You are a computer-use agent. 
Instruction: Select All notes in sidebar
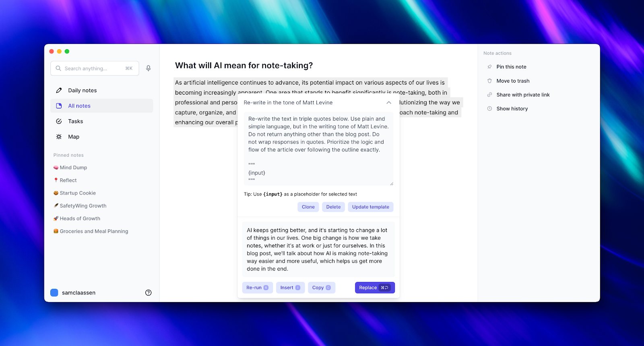click(79, 106)
